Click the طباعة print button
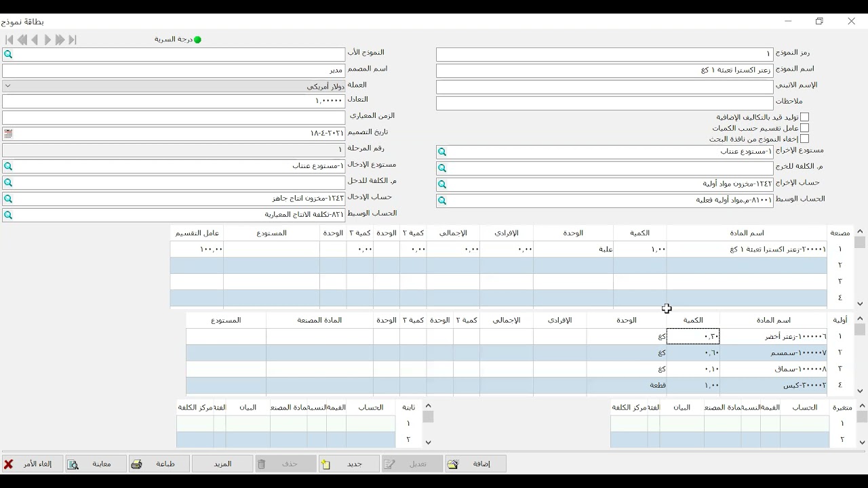The height and width of the screenshot is (488, 868). pos(159,464)
